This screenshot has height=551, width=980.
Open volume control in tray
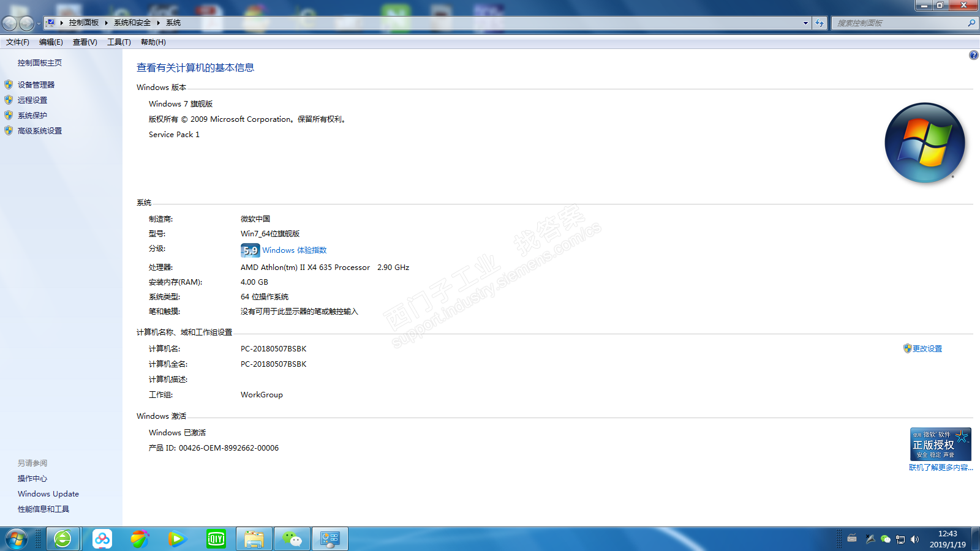[x=915, y=539]
